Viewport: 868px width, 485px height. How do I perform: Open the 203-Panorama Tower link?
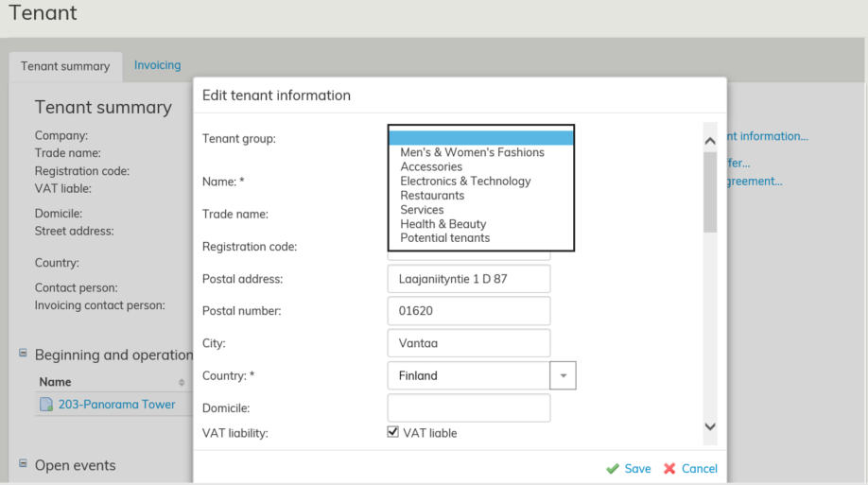click(x=116, y=405)
